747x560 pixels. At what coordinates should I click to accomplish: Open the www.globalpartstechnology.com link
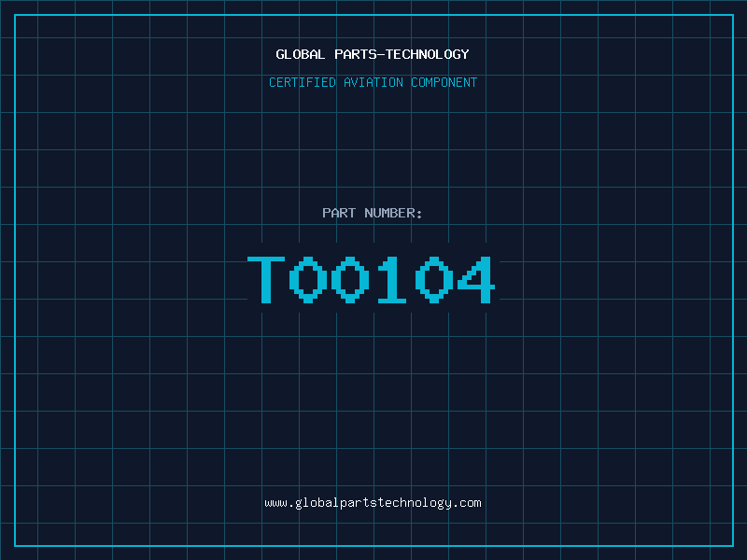click(x=373, y=502)
